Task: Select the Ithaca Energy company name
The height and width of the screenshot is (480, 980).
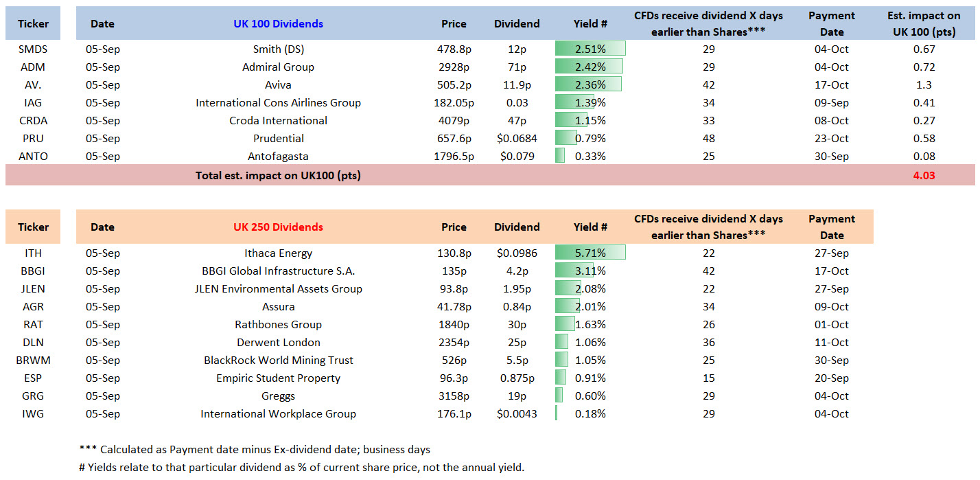Action: click(x=278, y=253)
